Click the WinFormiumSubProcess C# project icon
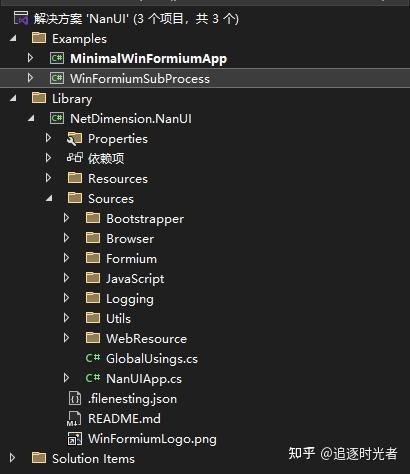 tap(57, 78)
